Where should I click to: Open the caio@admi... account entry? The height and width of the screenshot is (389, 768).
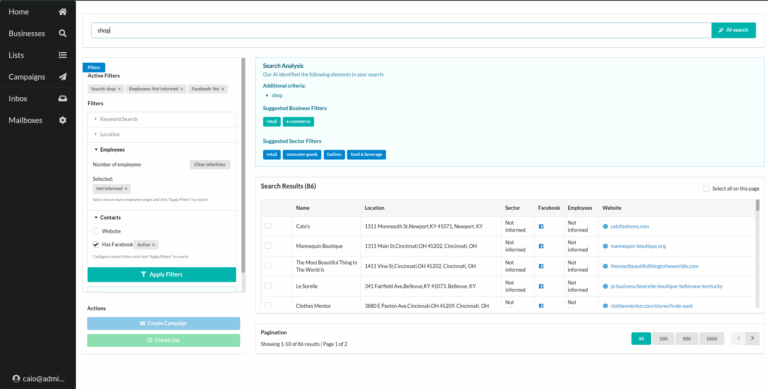tap(38, 379)
